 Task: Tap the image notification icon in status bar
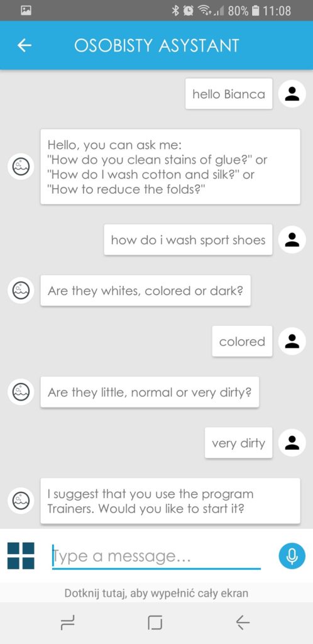tap(26, 10)
